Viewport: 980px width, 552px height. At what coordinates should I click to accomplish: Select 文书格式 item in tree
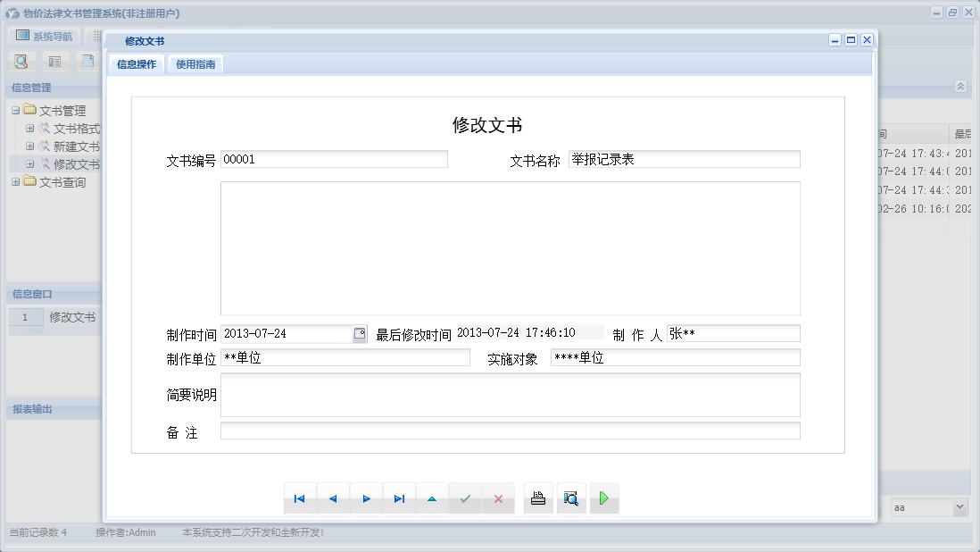77,128
